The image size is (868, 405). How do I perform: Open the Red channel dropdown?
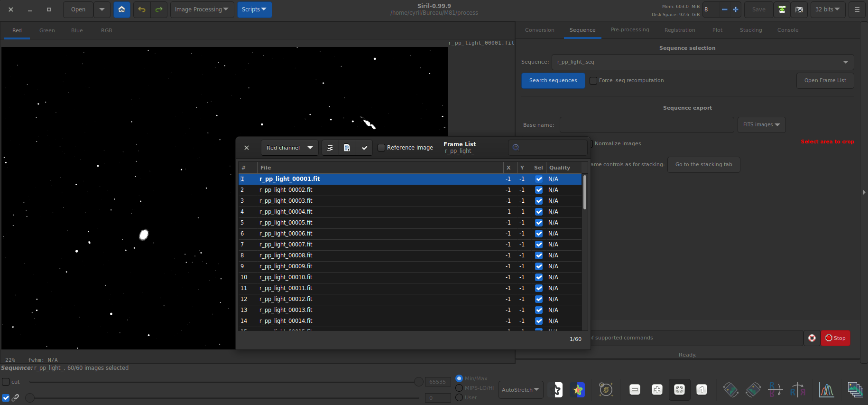[289, 148]
